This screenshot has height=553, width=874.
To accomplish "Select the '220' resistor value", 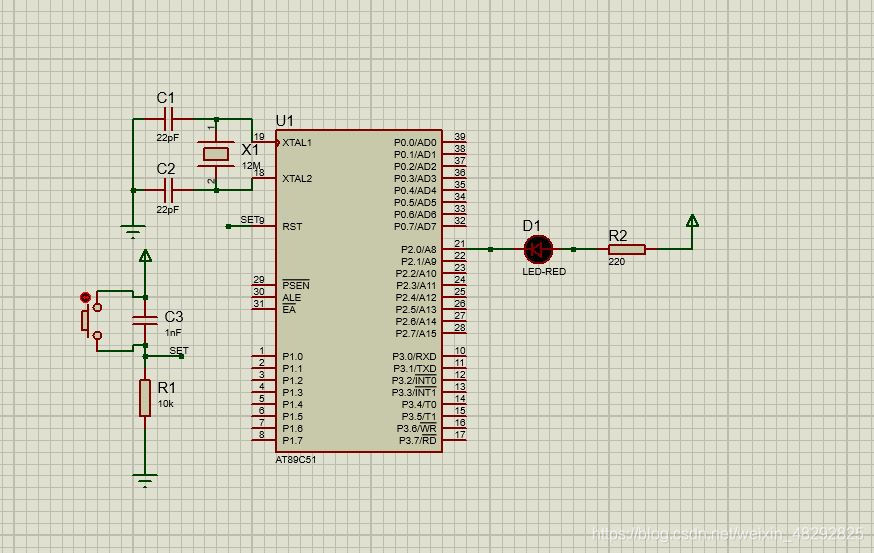I will (616, 261).
